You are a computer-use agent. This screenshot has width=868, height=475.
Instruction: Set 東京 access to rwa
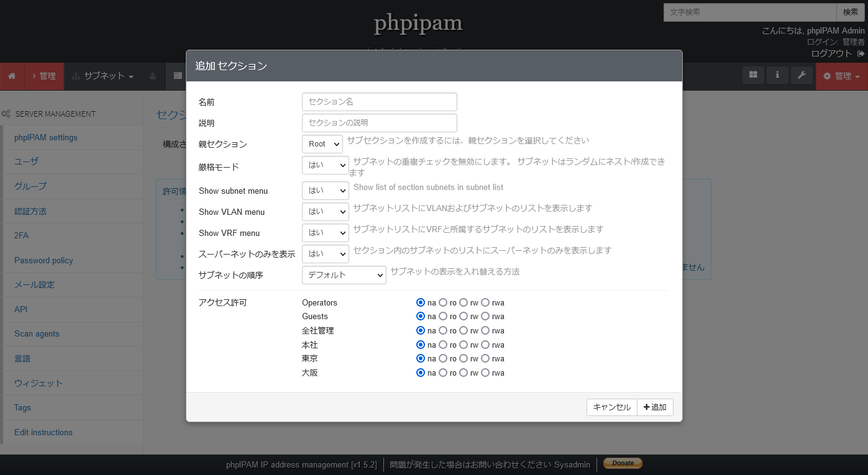click(x=485, y=358)
